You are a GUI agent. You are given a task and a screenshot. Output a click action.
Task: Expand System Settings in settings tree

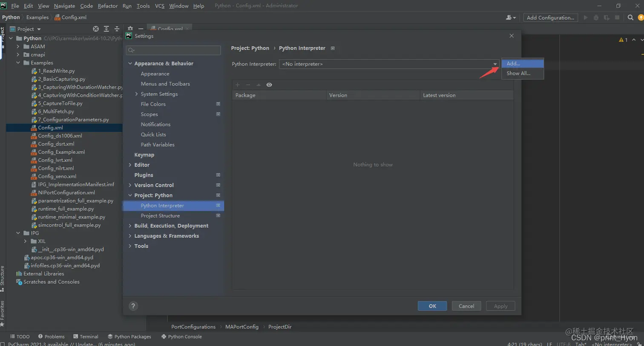pyautogui.click(x=136, y=94)
